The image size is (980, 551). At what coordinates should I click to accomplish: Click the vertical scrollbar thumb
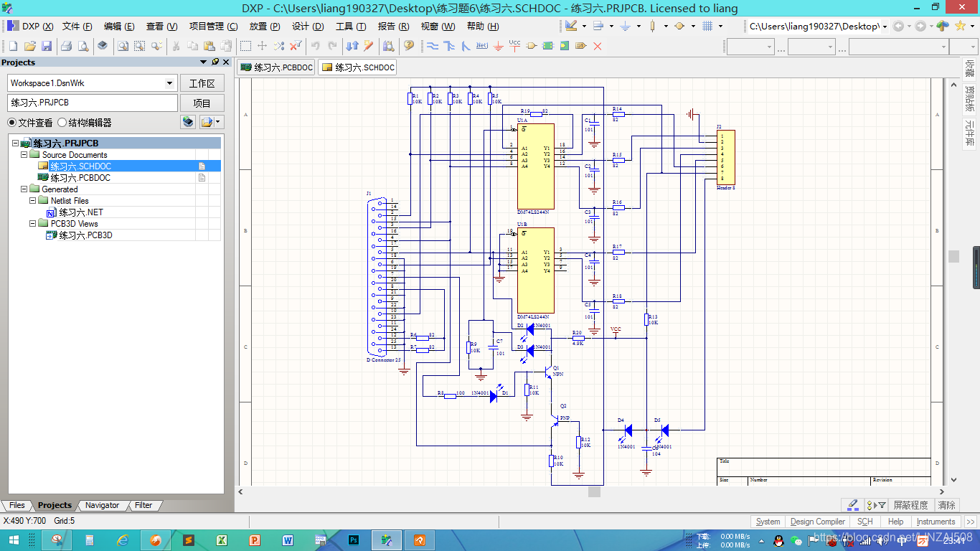(953, 256)
